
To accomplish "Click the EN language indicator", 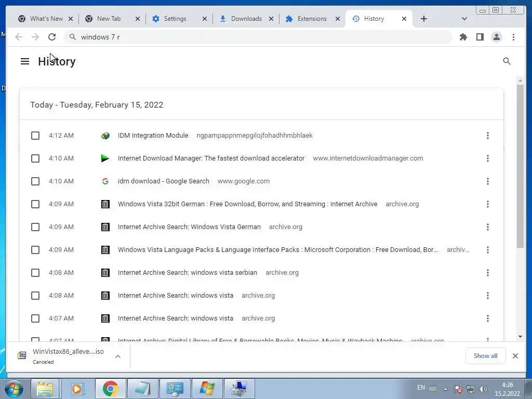I will click(421, 388).
